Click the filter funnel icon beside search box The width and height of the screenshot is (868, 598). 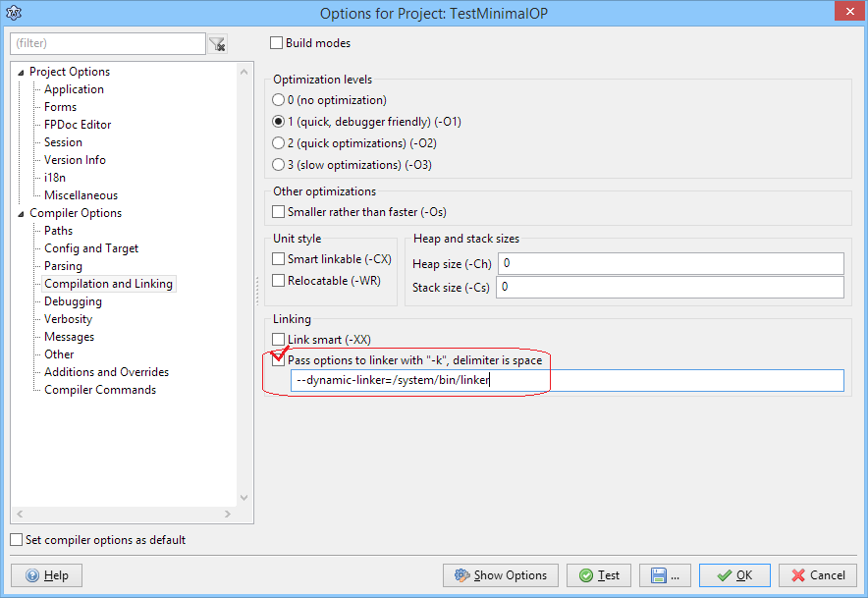point(217,44)
